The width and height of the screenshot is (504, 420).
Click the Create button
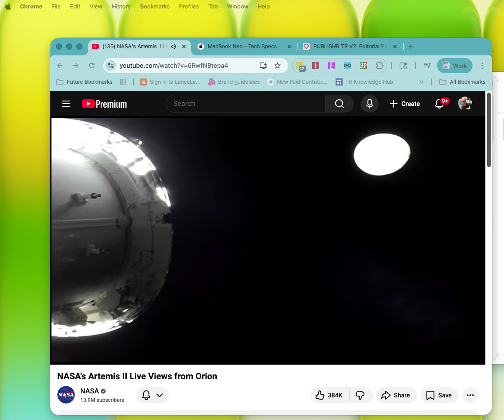point(404,104)
